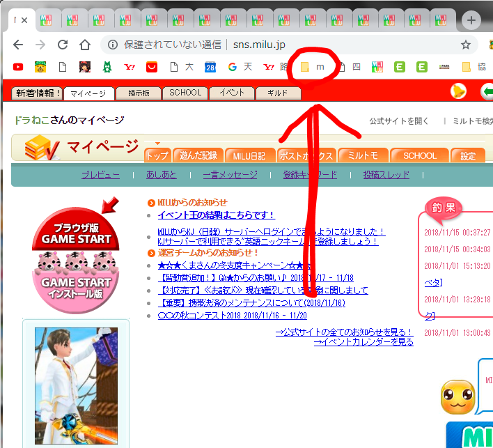Open the 設定 tab on My Page
Image resolution: width=493 pixels, height=448 pixels.
tap(468, 156)
